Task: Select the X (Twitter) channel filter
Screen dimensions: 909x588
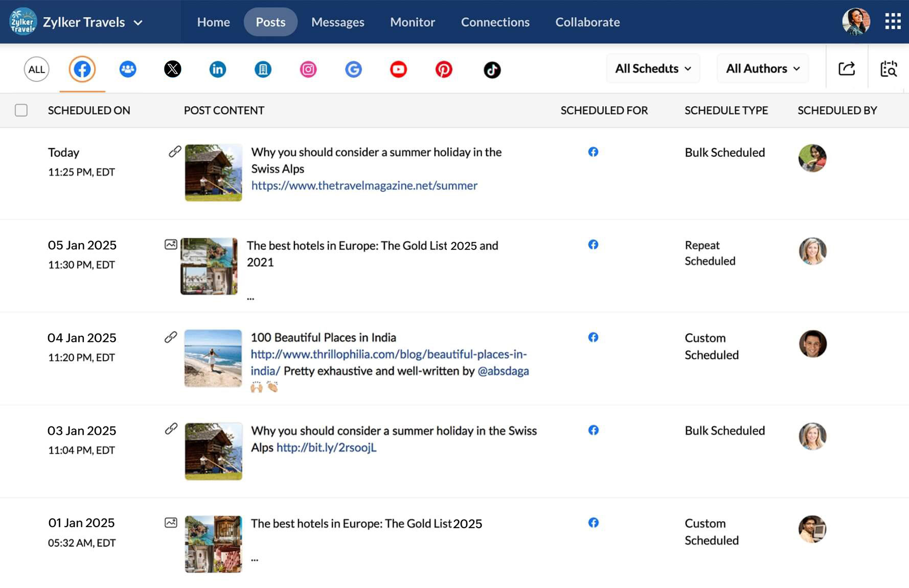Action: click(172, 69)
